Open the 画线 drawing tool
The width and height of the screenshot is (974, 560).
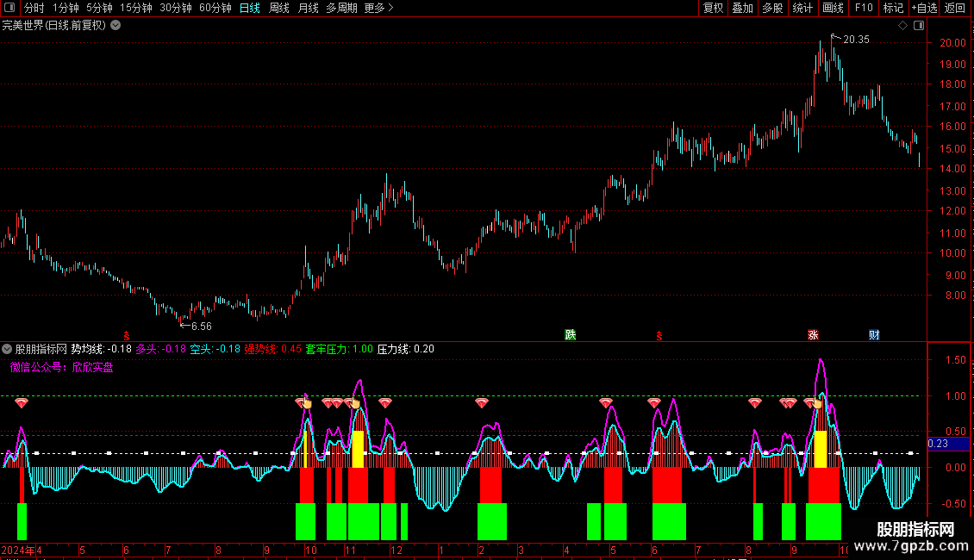click(833, 8)
